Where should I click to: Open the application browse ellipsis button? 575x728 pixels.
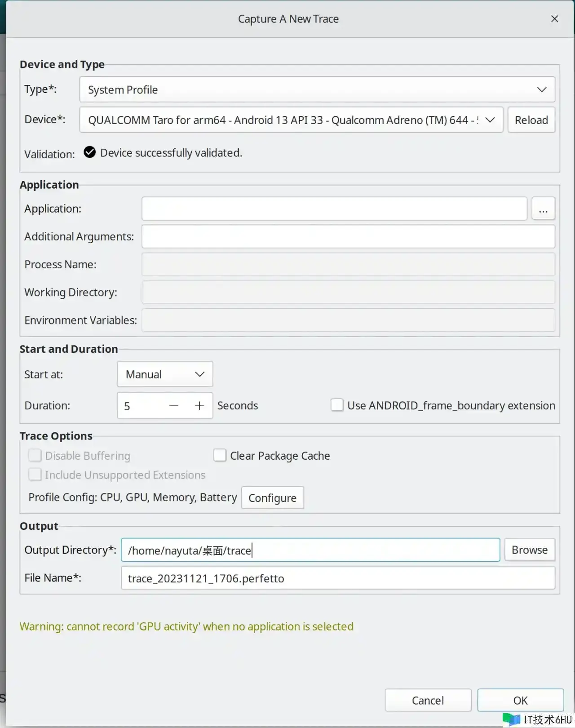click(x=543, y=209)
